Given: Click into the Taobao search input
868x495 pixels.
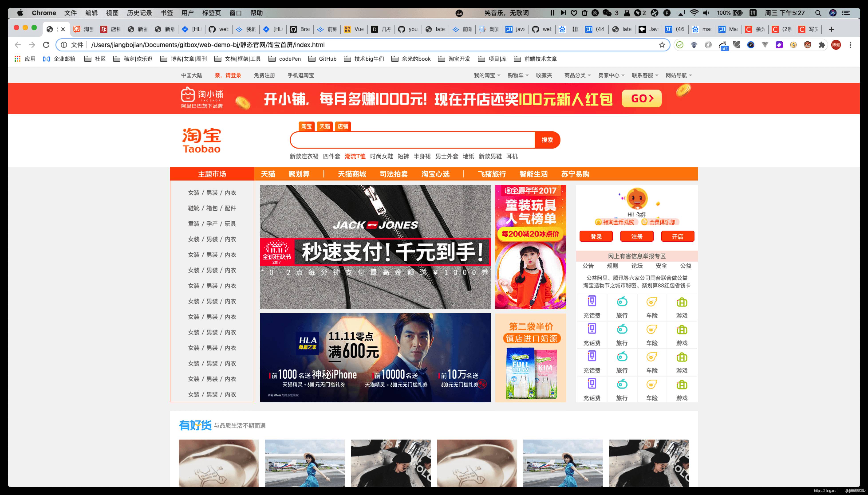Looking at the screenshot, I should coord(412,140).
